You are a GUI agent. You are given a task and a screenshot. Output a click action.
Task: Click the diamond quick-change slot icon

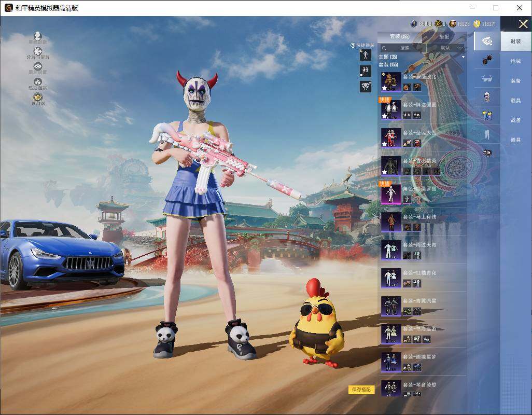click(x=366, y=87)
